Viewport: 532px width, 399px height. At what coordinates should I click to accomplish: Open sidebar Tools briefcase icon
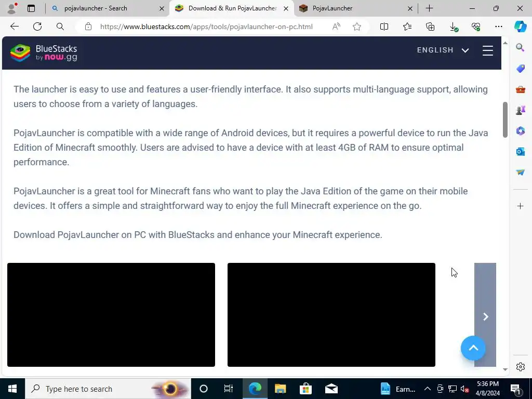click(520, 89)
